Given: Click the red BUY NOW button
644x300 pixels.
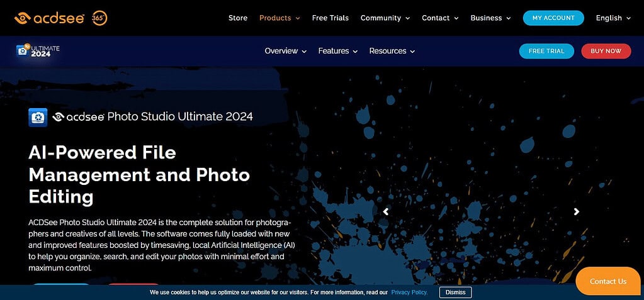Looking at the screenshot, I should click(606, 52).
